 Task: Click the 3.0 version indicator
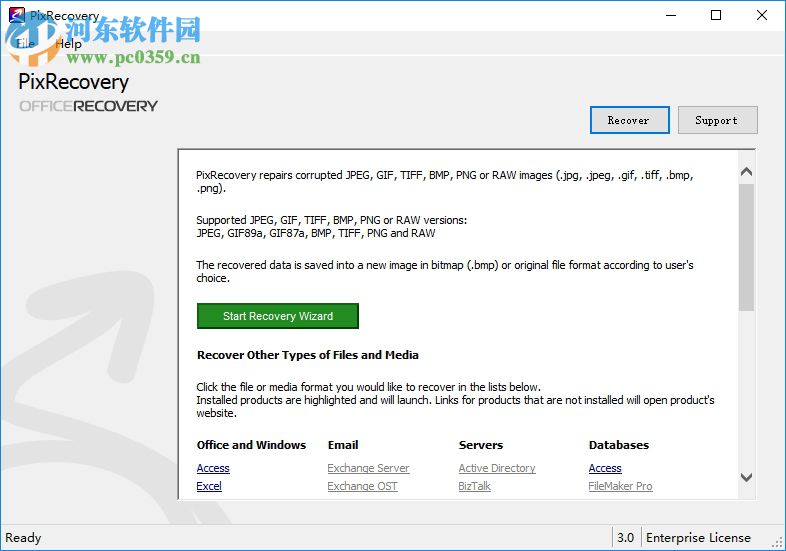[x=626, y=538]
